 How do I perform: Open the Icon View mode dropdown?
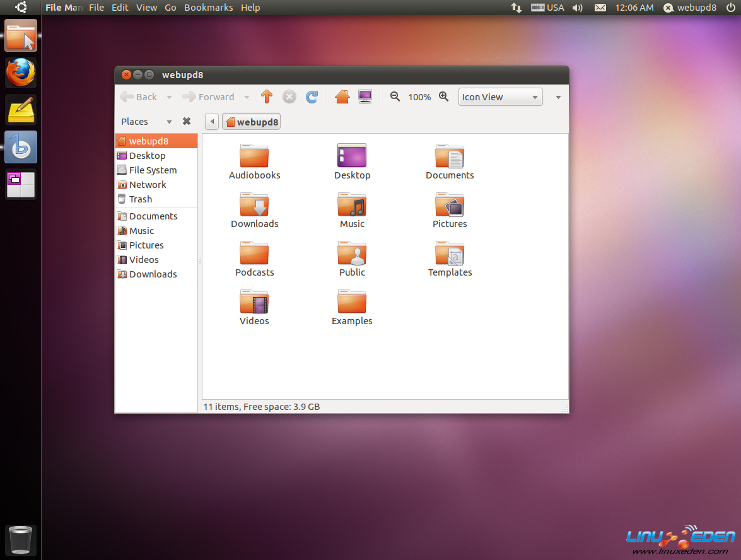500,97
